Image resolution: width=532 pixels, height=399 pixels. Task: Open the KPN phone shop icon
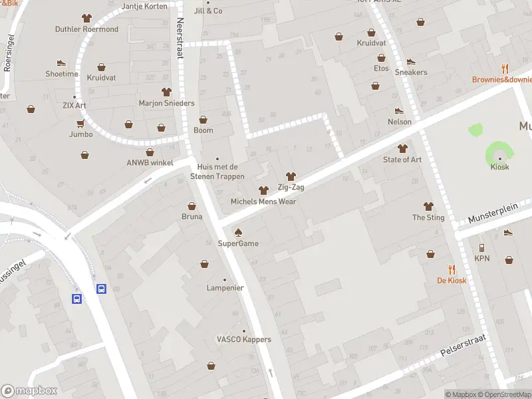click(x=481, y=247)
